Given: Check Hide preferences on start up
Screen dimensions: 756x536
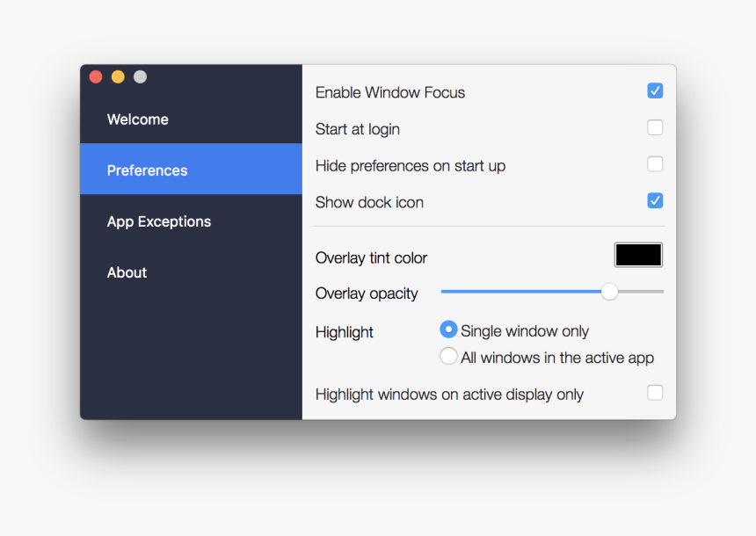Looking at the screenshot, I should pyautogui.click(x=655, y=164).
